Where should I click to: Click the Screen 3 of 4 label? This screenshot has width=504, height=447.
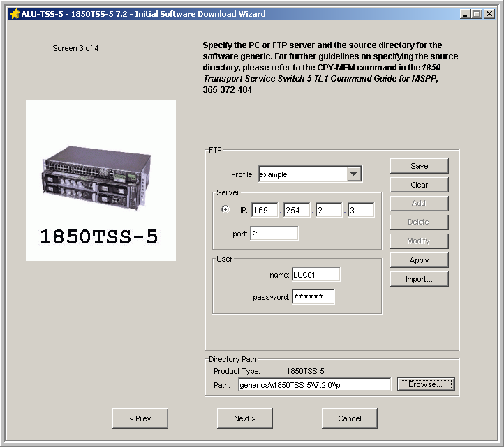coord(75,48)
